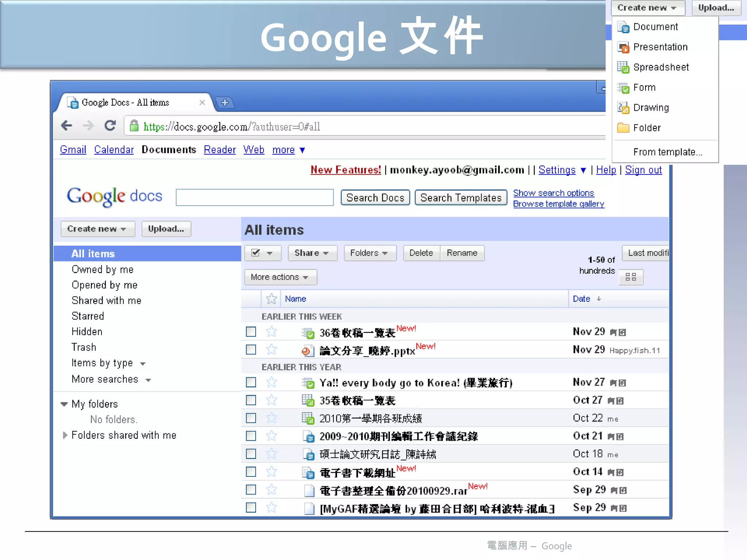Open the Gmail link
Screen dimensions: 747x560
click(73, 149)
